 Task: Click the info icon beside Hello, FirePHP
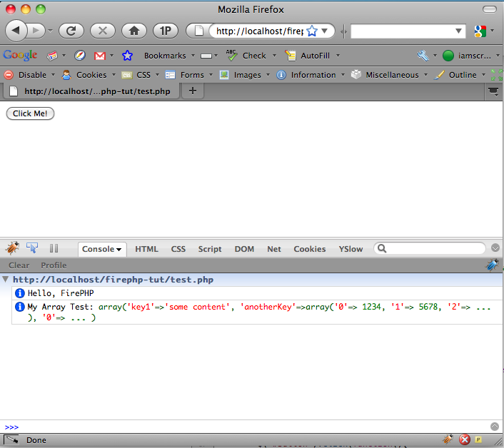point(20,293)
